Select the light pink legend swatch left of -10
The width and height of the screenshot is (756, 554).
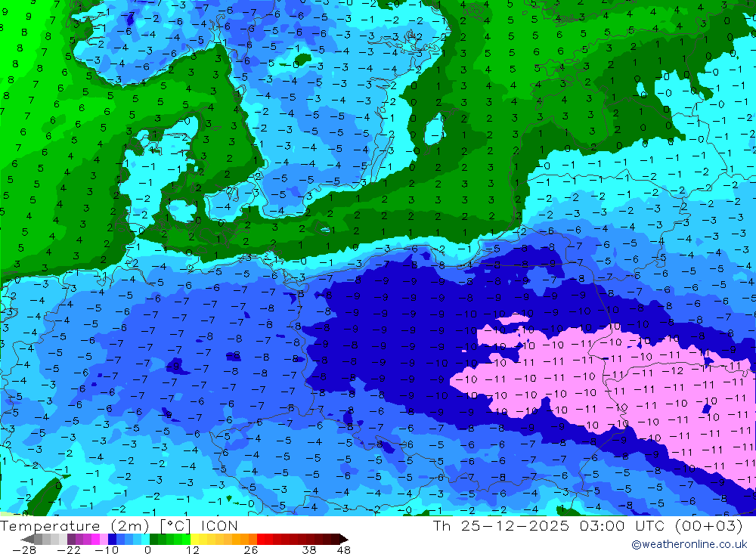point(104,539)
